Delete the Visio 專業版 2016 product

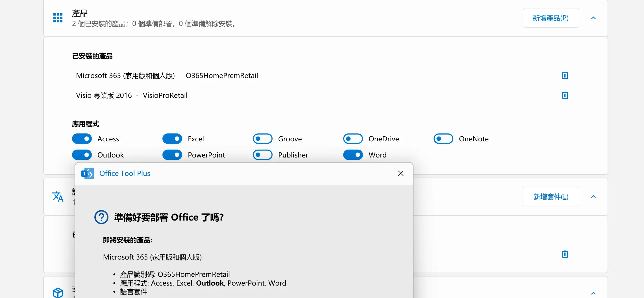[x=565, y=95]
